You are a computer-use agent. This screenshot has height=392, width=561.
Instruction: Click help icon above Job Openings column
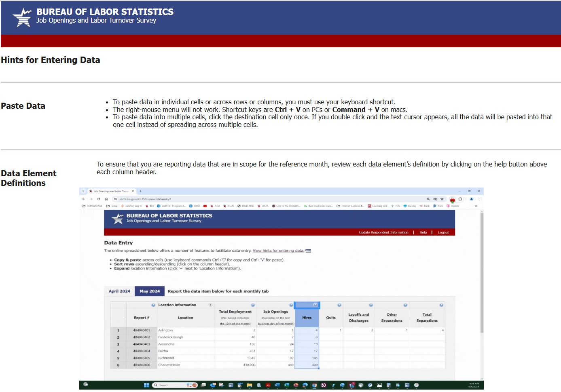click(291, 305)
